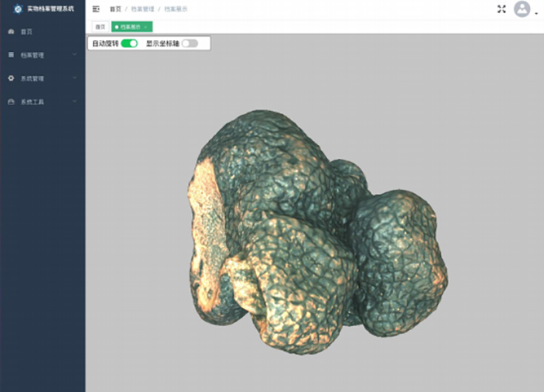Go to 首页 in the breadcrumb
Viewport: 544px width, 392px height.
[x=116, y=9]
